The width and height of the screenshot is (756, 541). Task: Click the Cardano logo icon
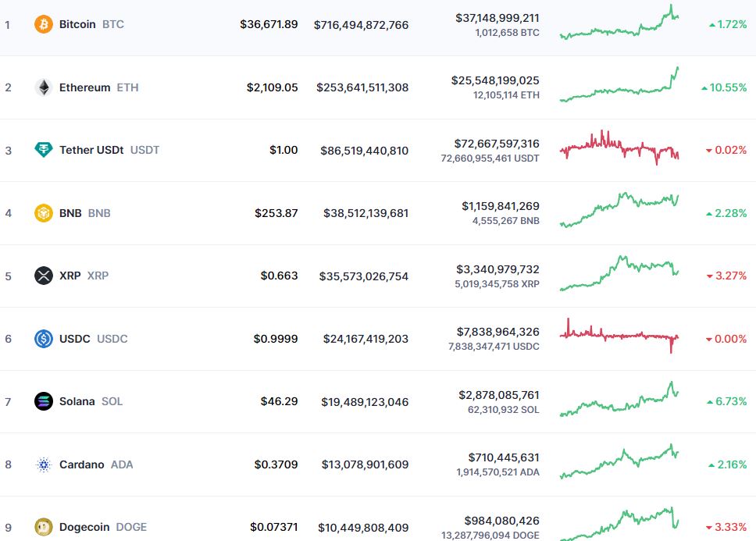click(44, 464)
